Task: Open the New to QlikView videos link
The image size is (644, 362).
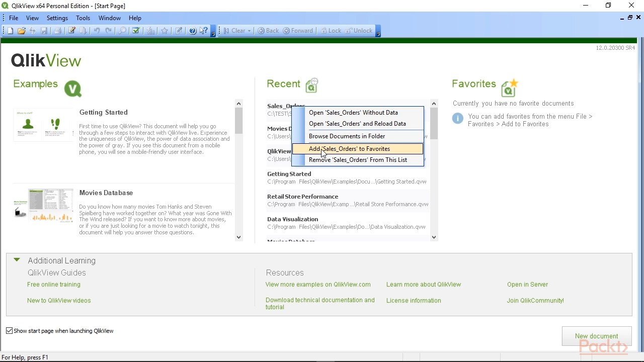Action: (59, 301)
